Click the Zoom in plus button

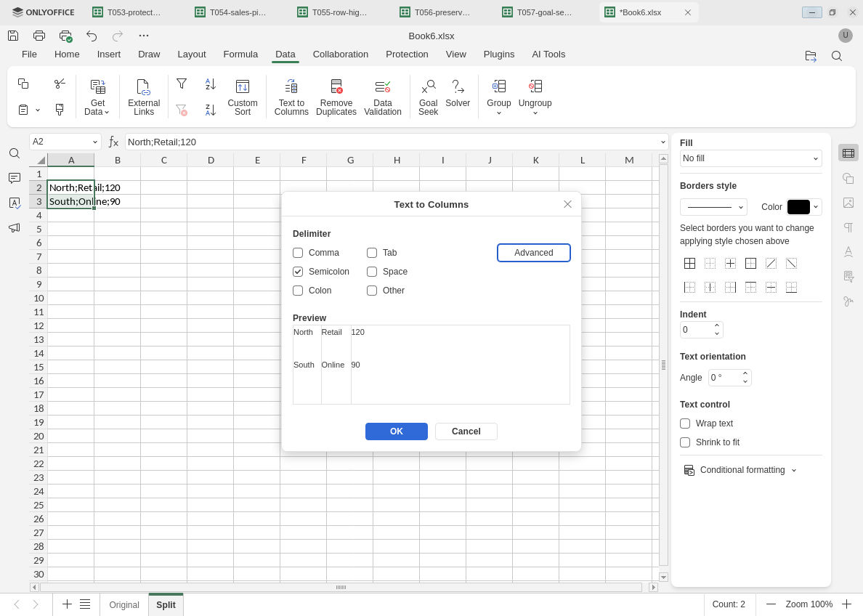click(846, 604)
